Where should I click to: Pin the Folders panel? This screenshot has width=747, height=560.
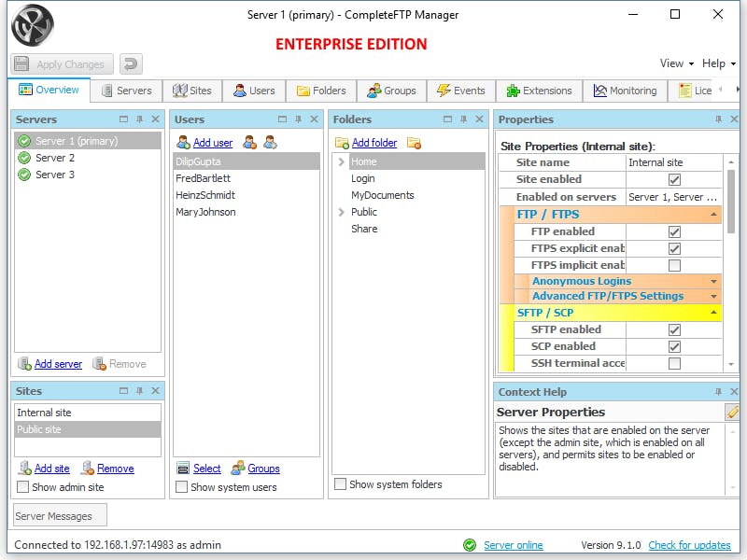[463, 119]
